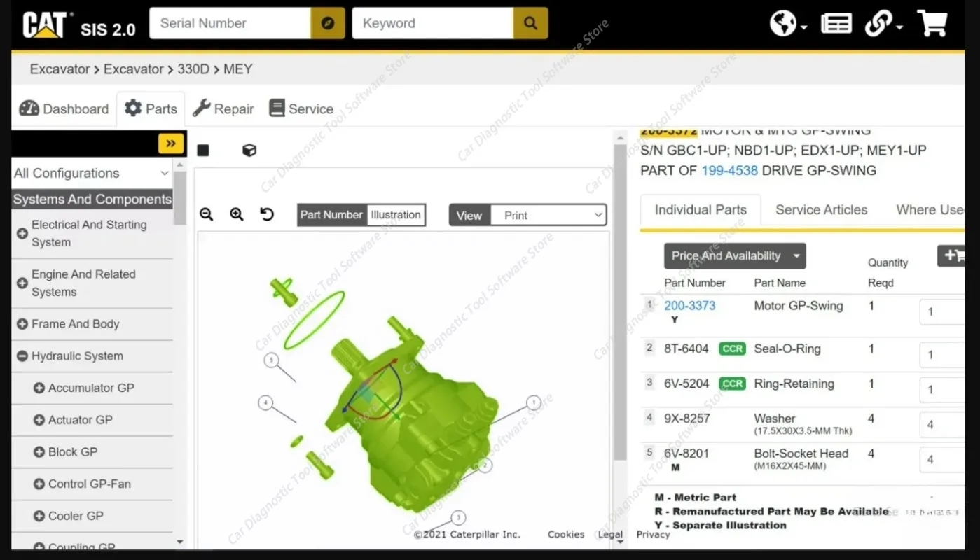The image size is (980, 560).
Task: Click the Legal footer link
Action: pos(610,534)
